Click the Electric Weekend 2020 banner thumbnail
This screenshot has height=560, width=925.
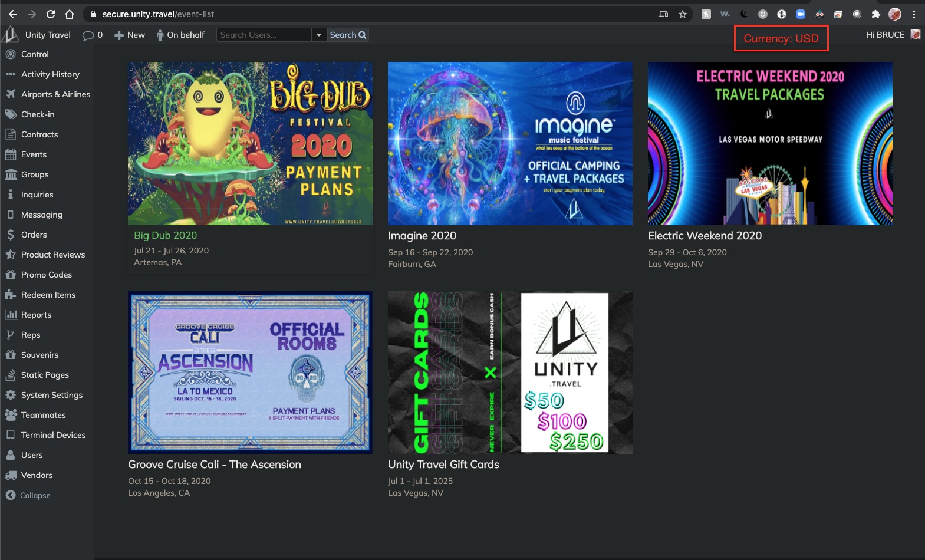click(770, 143)
